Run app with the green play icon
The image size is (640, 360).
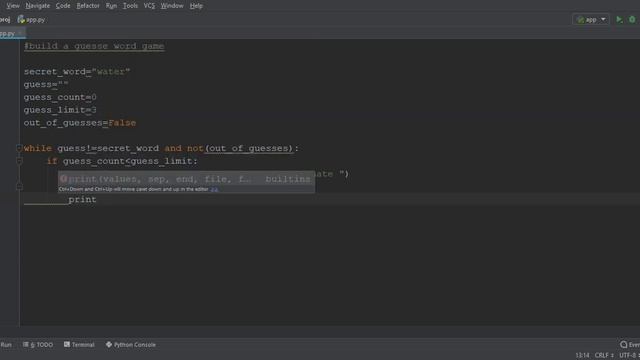(x=619, y=20)
